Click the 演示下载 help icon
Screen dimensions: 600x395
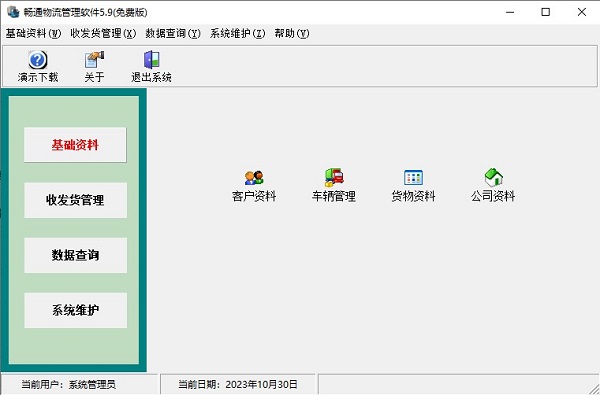38,60
